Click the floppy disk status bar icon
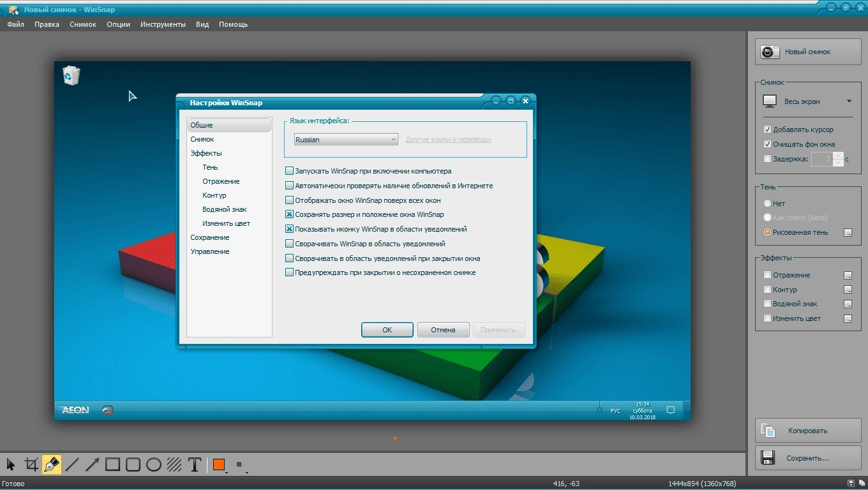 (851, 484)
